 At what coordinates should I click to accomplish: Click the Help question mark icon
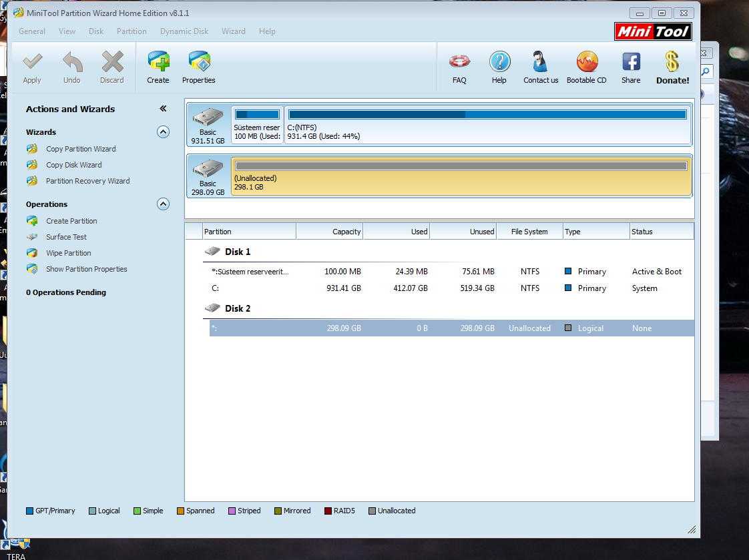pyautogui.click(x=499, y=61)
